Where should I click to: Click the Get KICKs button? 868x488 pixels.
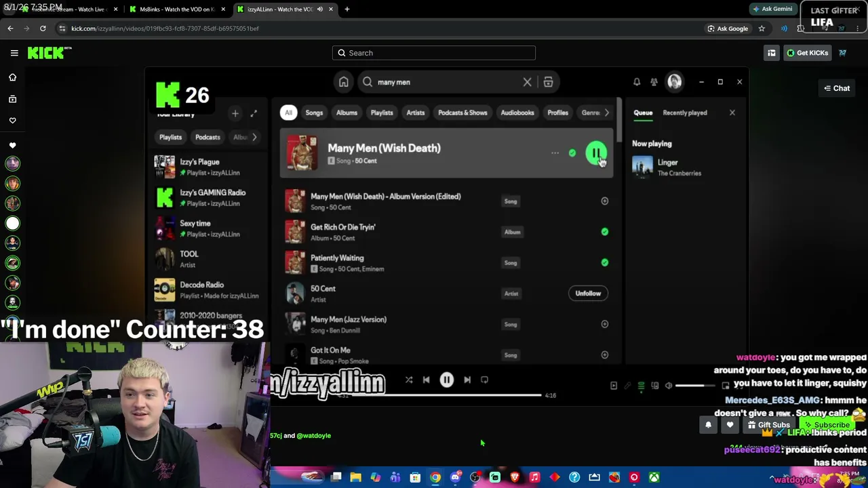808,53
